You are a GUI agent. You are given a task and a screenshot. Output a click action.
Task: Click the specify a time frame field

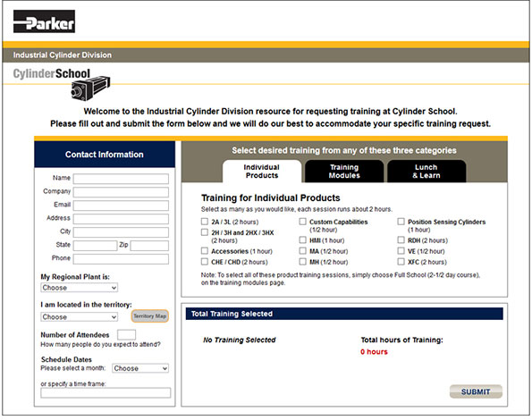[x=106, y=393]
